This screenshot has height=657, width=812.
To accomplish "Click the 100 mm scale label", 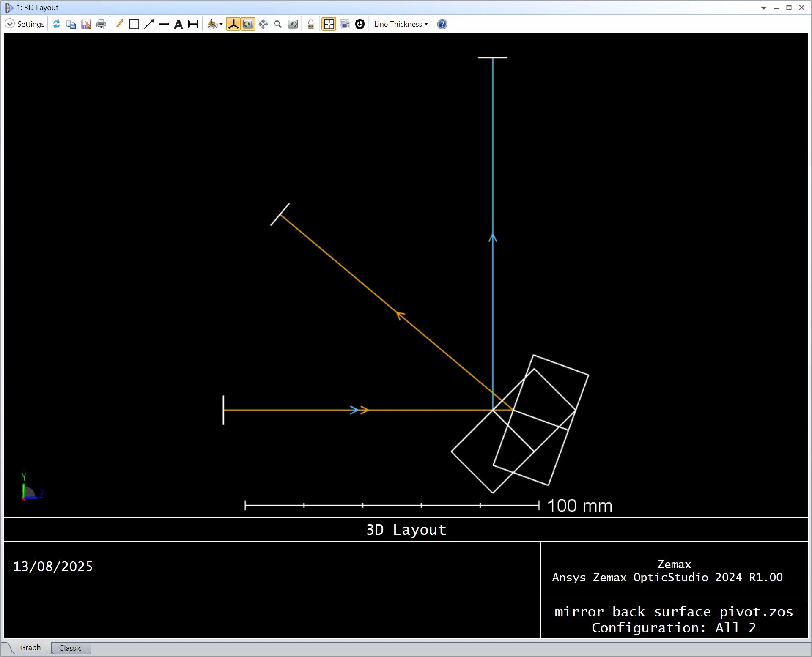I will [579, 506].
